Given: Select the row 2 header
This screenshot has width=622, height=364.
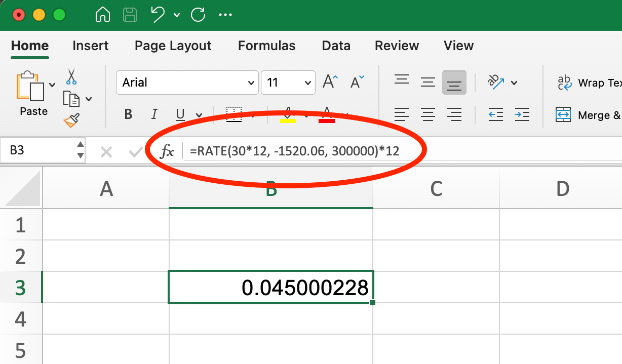Looking at the screenshot, I should coord(21,256).
